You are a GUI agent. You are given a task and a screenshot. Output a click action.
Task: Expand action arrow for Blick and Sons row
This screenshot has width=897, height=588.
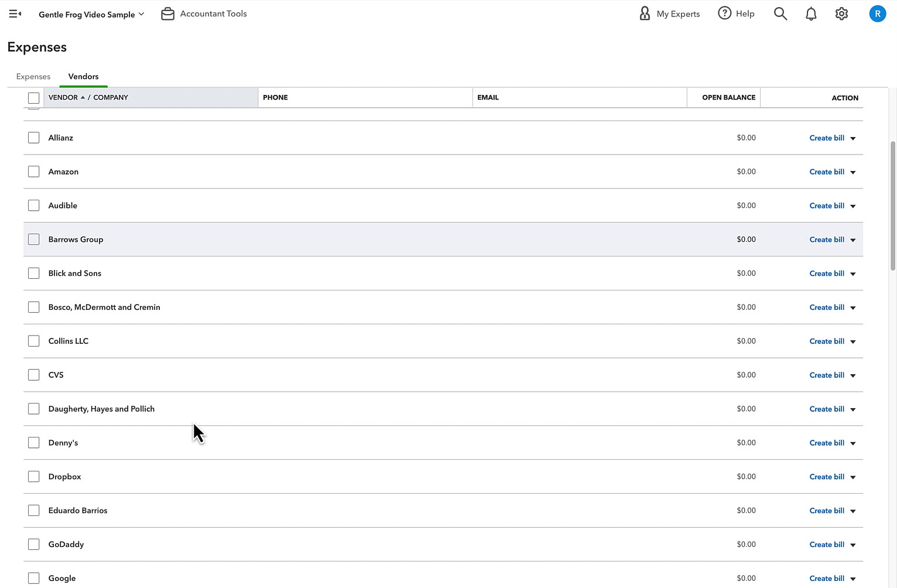click(853, 274)
